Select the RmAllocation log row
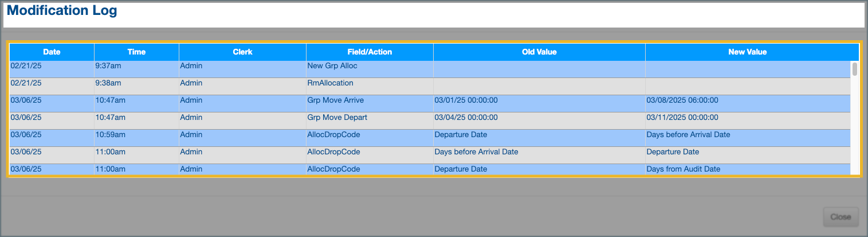The width and height of the screenshot is (868, 237). (331, 83)
